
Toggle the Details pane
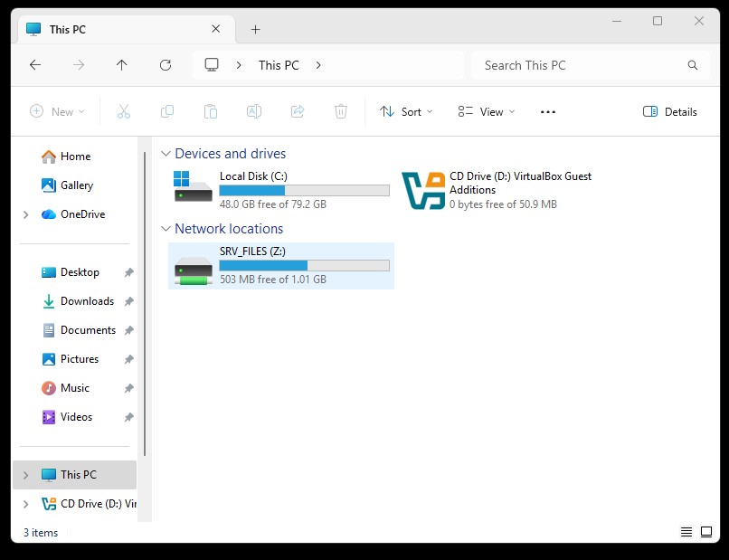(670, 112)
